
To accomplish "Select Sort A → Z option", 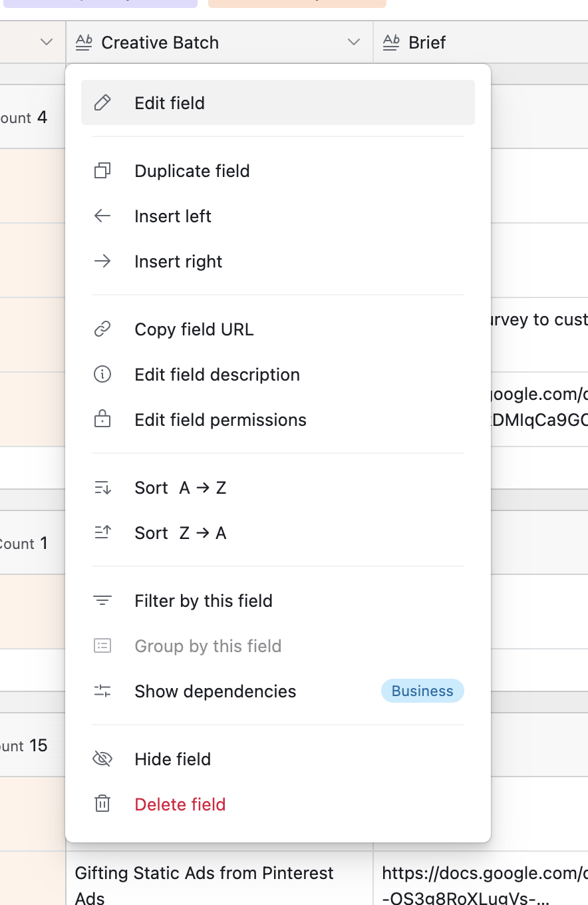I will (180, 488).
